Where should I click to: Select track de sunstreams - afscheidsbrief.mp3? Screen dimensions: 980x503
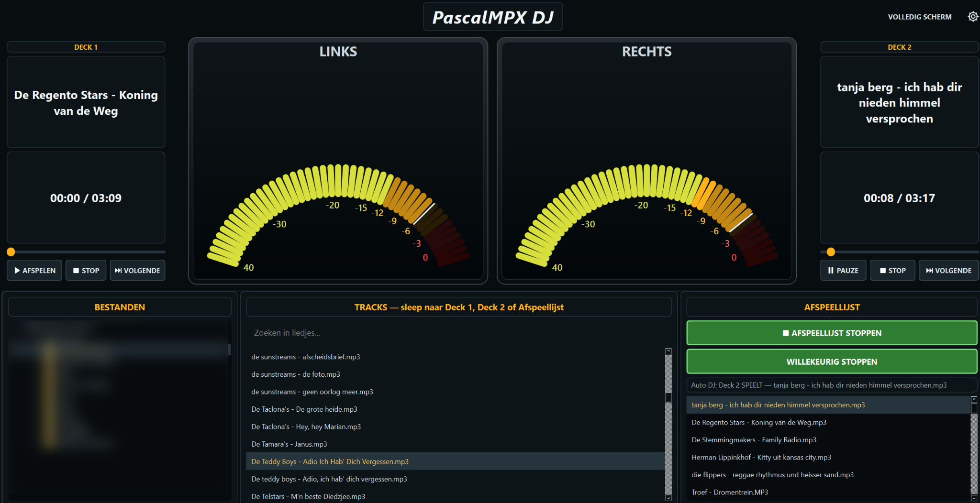455,357
